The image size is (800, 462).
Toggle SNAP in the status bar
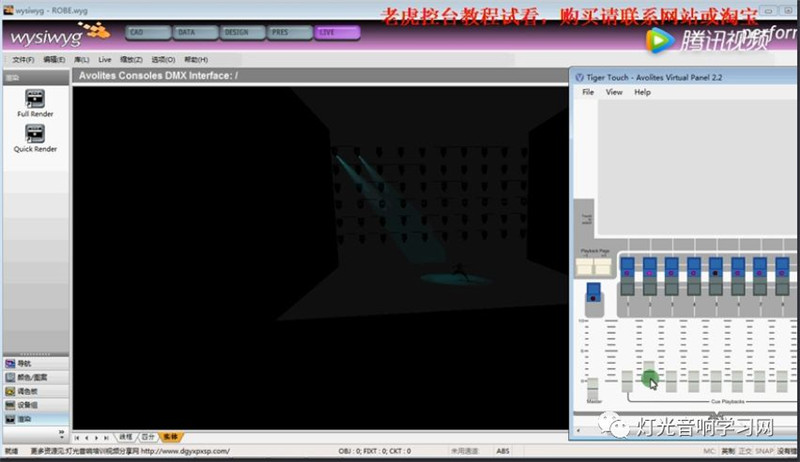[x=764, y=451]
